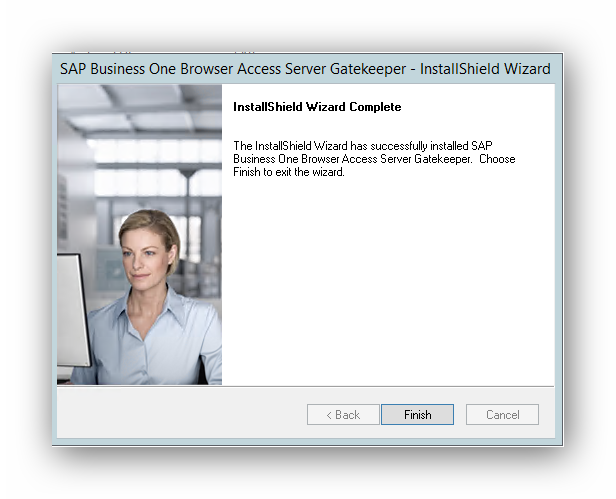Click the disabled Cancel button
616x499 pixels.
pyautogui.click(x=502, y=414)
